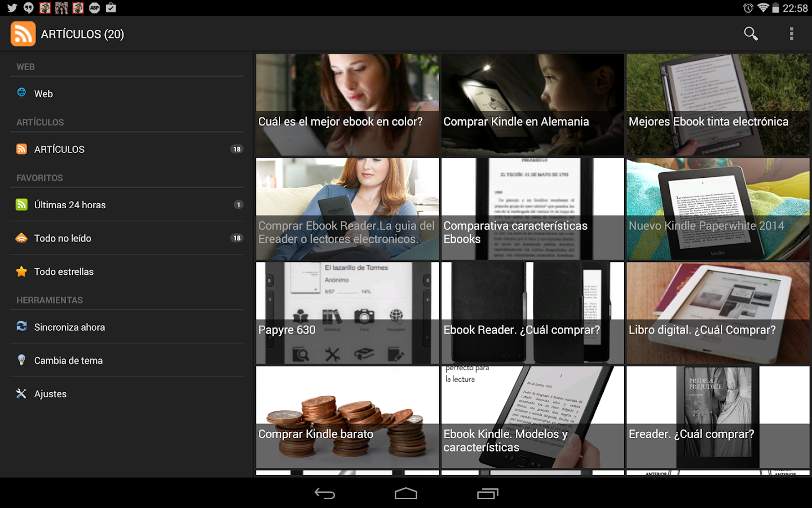Open Ajustes settings
The image size is (812, 508).
pos(127,393)
